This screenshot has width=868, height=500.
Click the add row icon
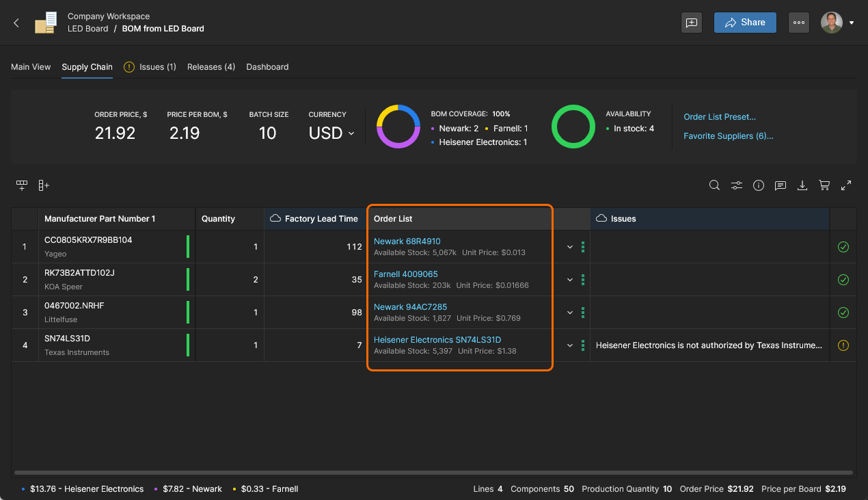[x=22, y=185]
